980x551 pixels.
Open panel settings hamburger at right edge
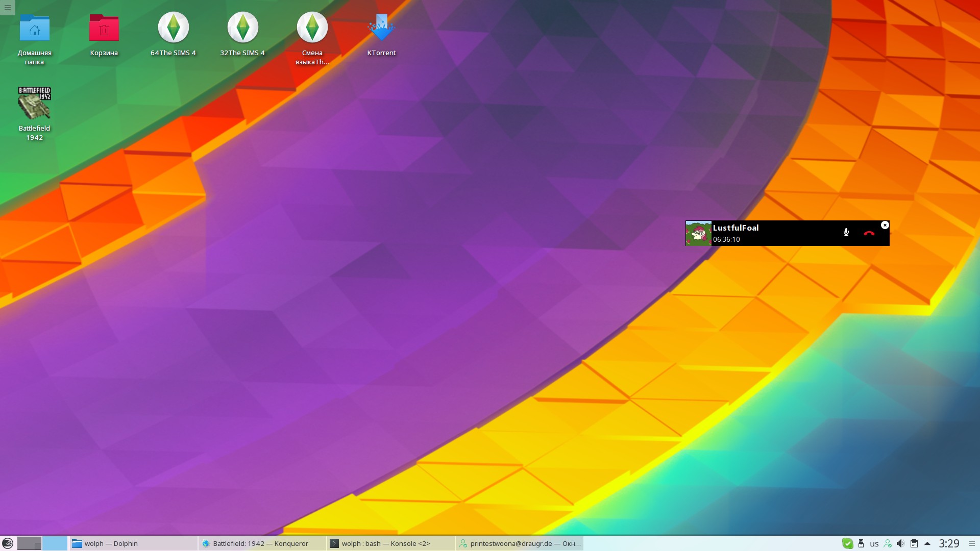pos(972,543)
